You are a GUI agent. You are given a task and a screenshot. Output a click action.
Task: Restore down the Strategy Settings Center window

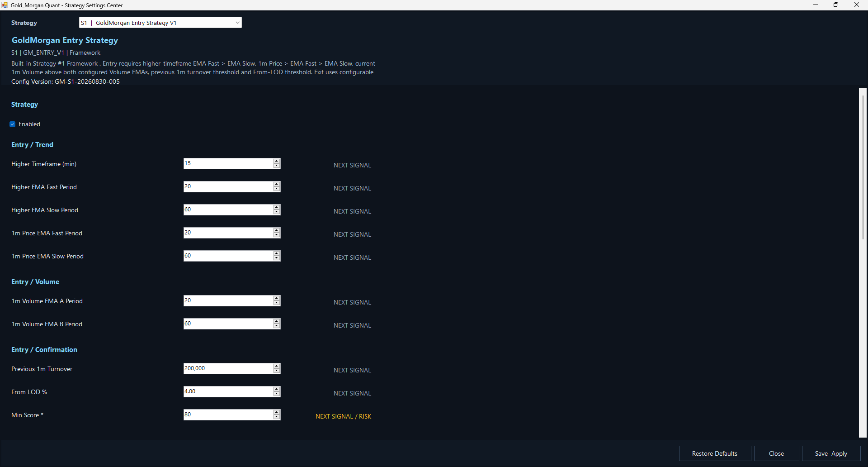836,5
